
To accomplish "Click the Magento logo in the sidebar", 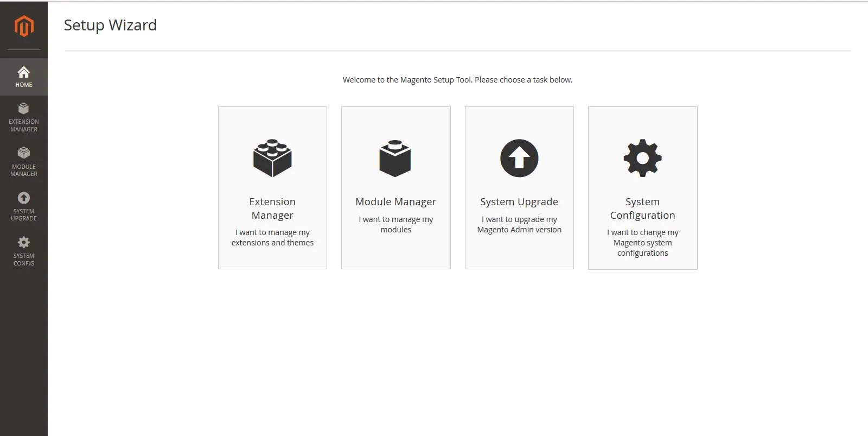I will [24, 26].
